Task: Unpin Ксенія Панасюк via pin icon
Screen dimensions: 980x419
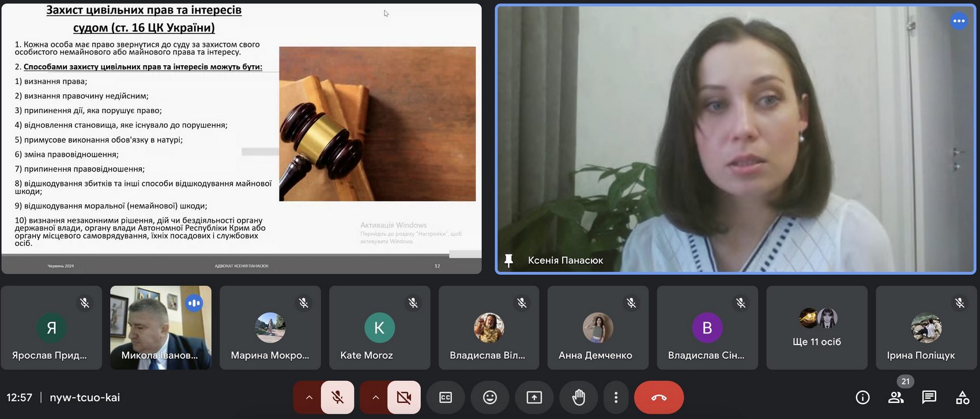Action: click(x=508, y=260)
